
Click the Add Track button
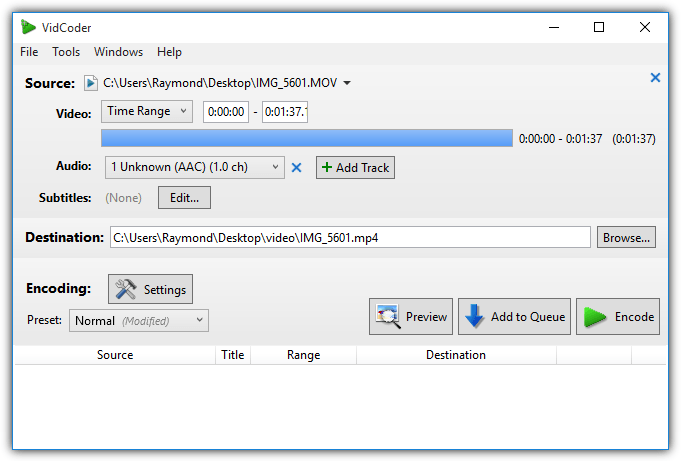pos(355,168)
